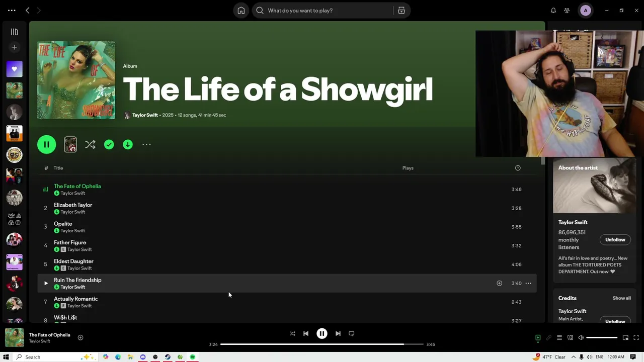Add Ruin The Friendship to Liked Songs
The width and height of the screenshot is (644, 362).
(499, 284)
